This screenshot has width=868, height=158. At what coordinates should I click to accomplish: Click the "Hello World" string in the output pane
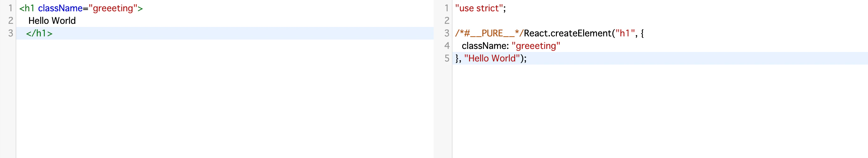coord(492,58)
